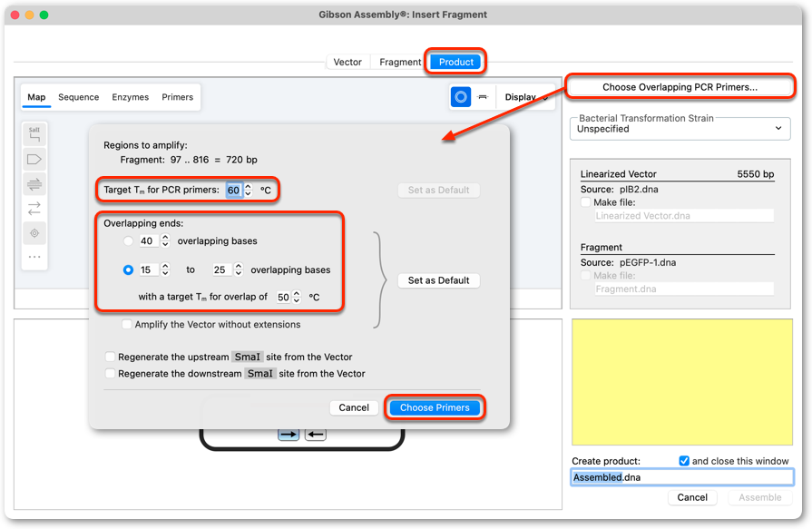
Task: Click Choose Overlapping PCR Primers button
Action: (x=680, y=87)
